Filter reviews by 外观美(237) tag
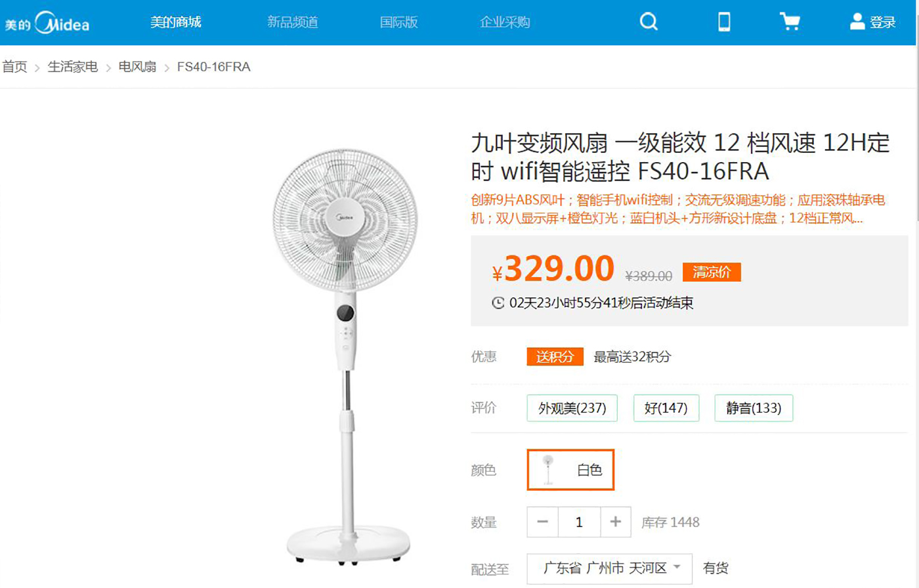Screen dimensions: 919x588 [572, 408]
